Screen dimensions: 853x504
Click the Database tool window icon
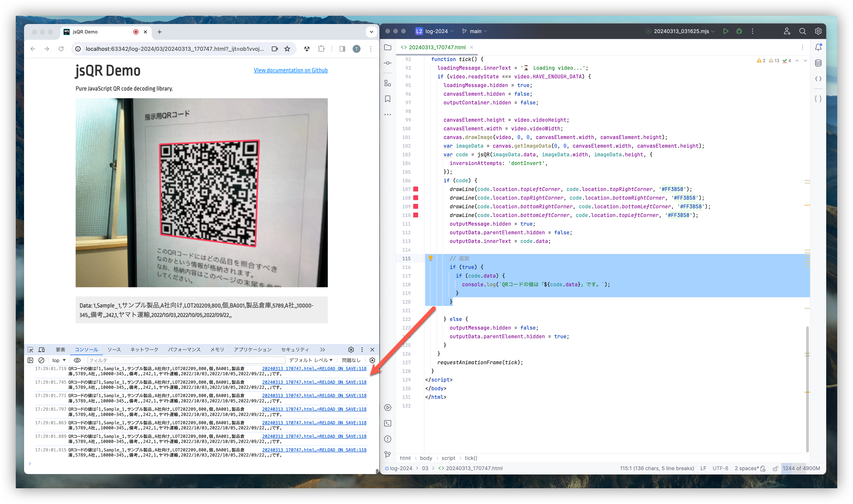click(818, 63)
